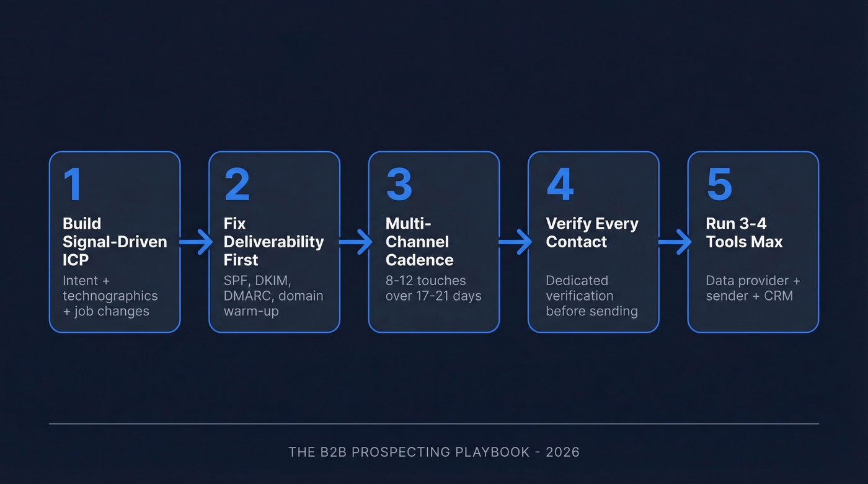This screenshot has height=484, width=868.
Task: Open the Run 3-4 Tools Max step
Action: (753, 242)
